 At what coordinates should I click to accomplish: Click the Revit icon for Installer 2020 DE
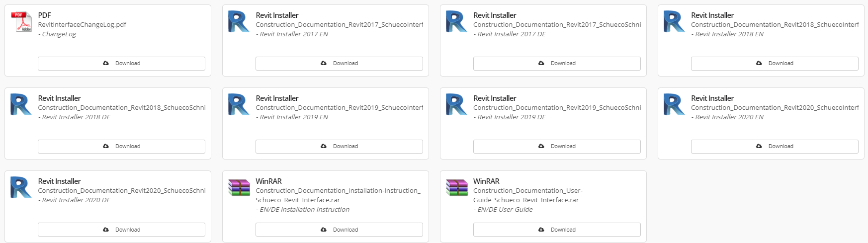tap(21, 188)
